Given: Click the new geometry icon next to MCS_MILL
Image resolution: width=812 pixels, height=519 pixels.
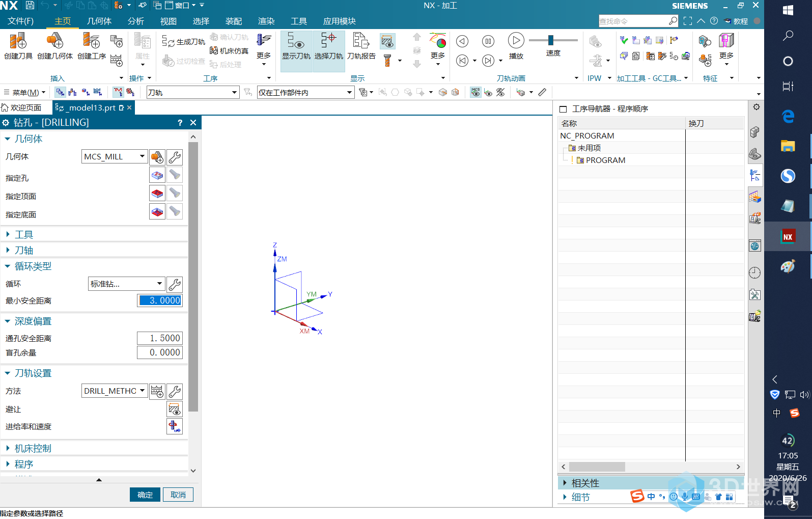Looking at the screenshot, I should [x=157, y=157].
